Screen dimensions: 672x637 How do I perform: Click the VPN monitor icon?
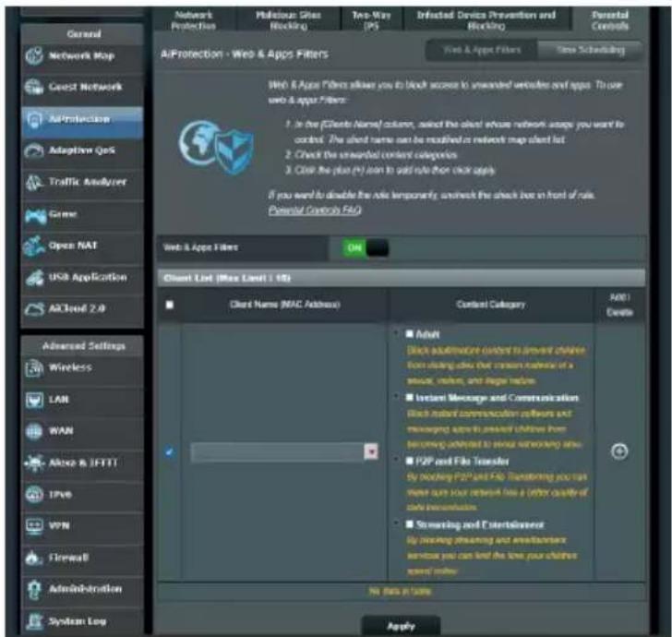coord(34,526)
